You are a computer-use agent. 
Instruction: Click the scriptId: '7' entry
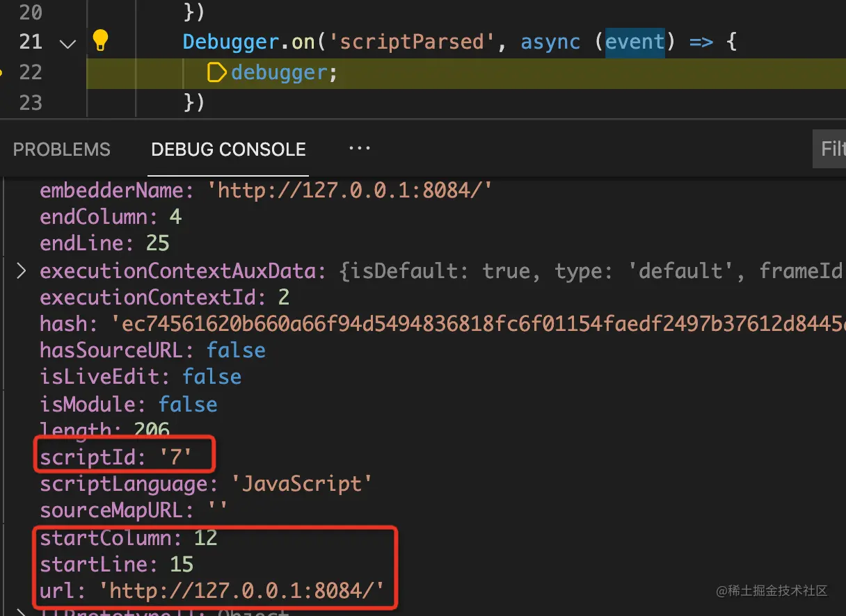pyautogui.click(x=116, y=457)
